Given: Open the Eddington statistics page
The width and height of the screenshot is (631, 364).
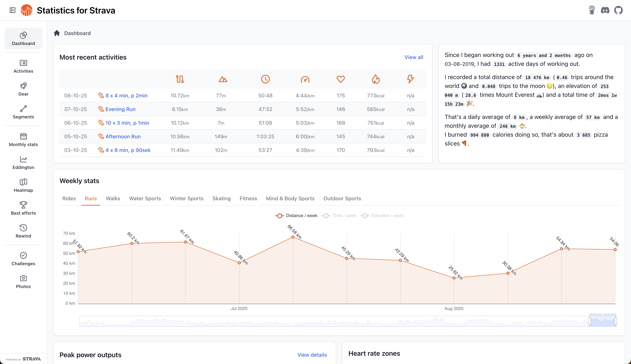Looking at the screenshot, I should click(23, 163).
